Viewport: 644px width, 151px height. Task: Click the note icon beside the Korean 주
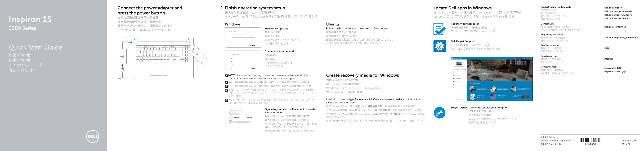click(226, 100)
